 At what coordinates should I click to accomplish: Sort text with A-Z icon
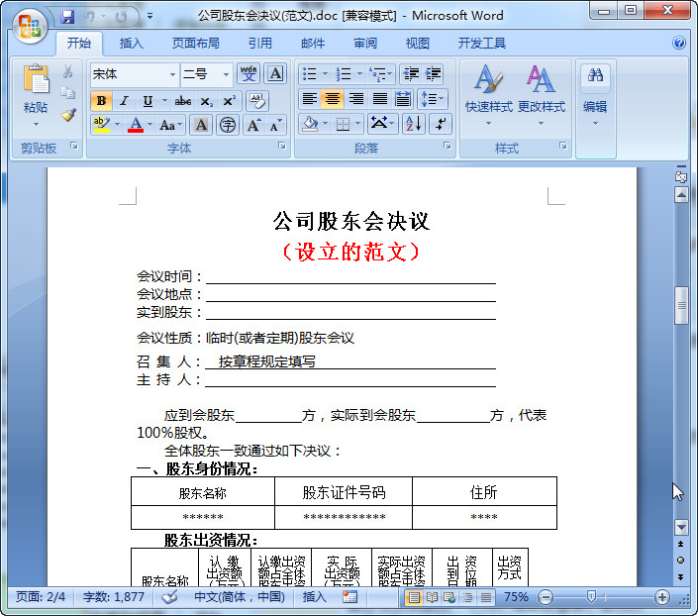[x=414, y=124]
